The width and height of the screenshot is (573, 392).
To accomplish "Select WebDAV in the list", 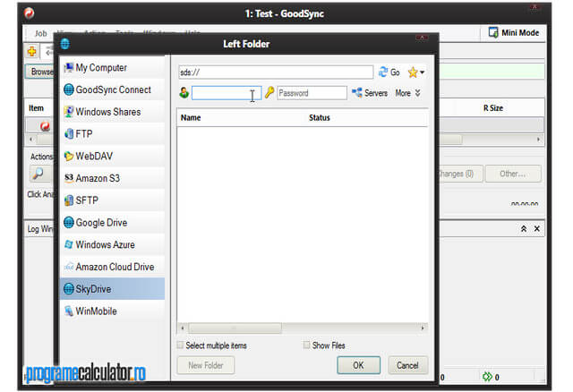I will coord(112,156).
